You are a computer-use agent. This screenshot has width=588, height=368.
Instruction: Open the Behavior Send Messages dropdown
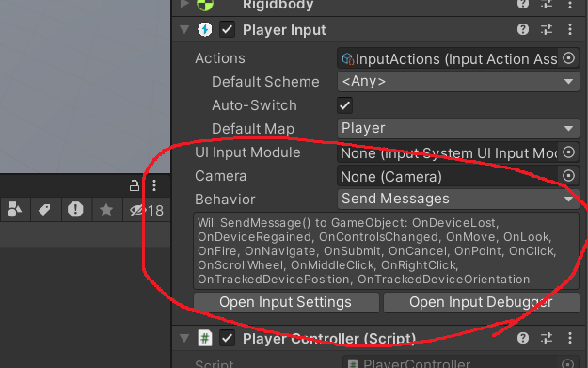(x=458, y=199)
